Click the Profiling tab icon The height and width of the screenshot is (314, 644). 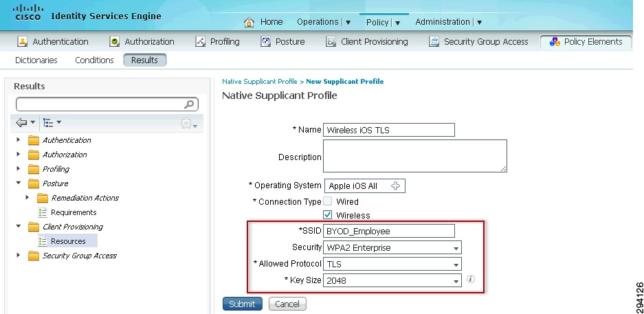point(200,41)
